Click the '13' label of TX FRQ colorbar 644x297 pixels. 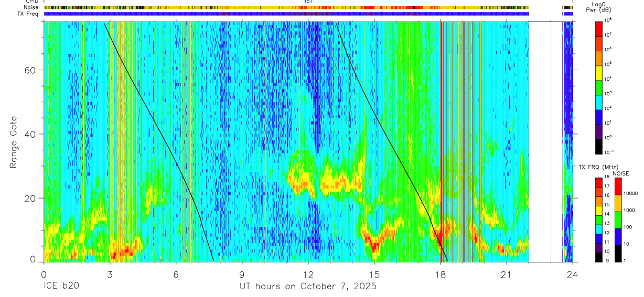pyautogui.click(x=607, y=224)
